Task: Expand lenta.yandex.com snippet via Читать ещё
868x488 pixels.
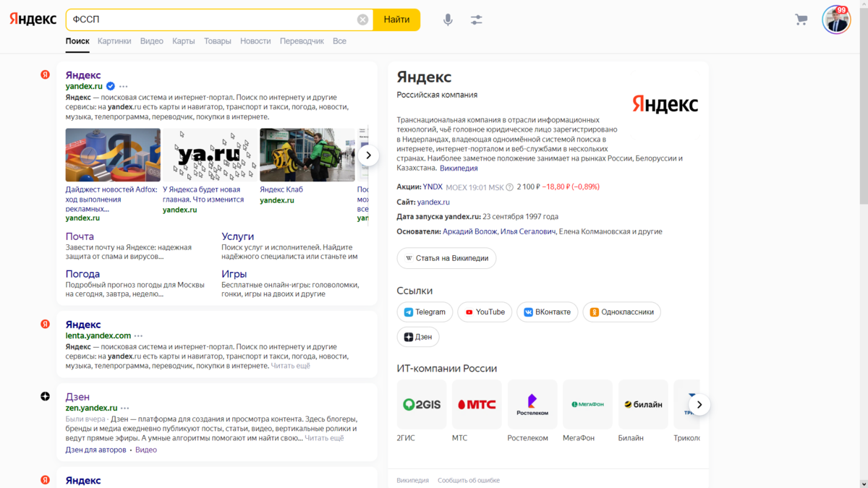Action: coord(290,366)
